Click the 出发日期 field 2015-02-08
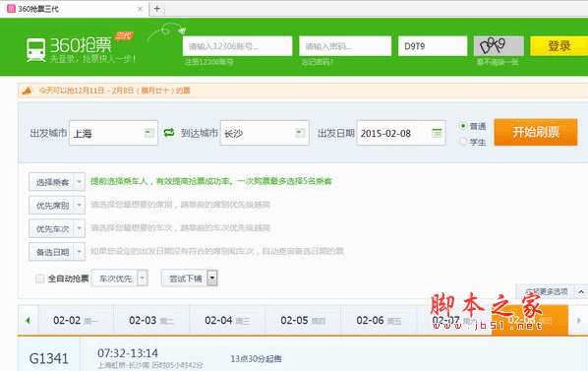 click(x=401, y=133)
